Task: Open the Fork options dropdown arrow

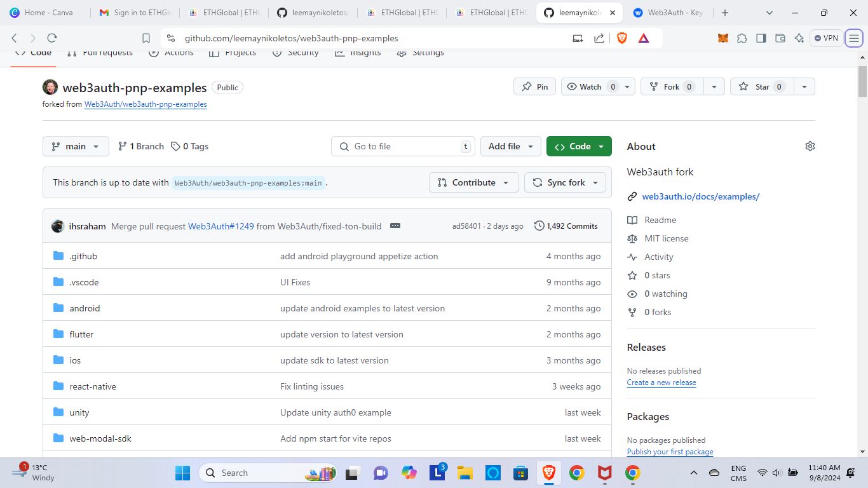Action: (714, 87)
